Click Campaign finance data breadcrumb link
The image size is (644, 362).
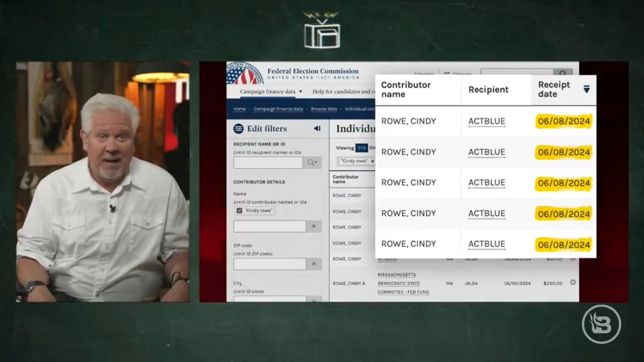[x=278, y=109]
